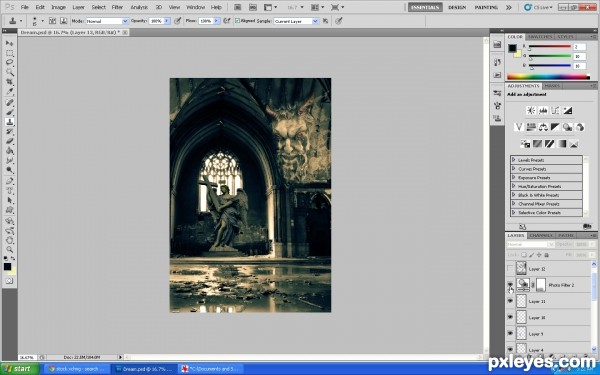Add a Channel Mixer adjustment
The image size is (600, 375).
point(580,127)
